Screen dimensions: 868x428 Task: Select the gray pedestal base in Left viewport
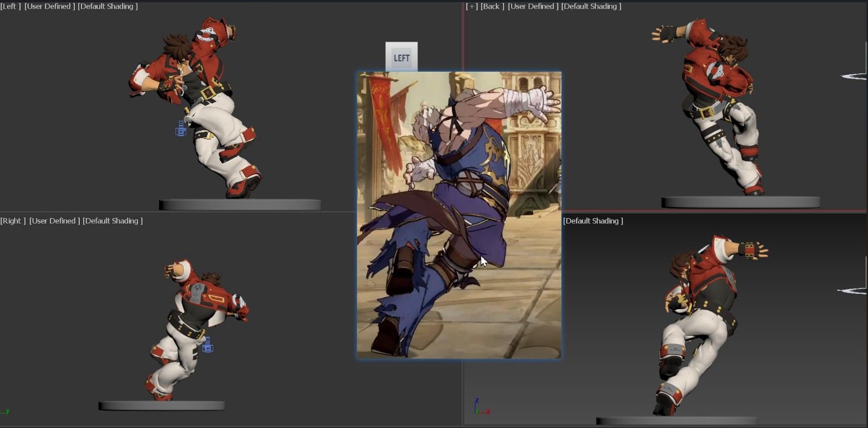click(240, 205)
